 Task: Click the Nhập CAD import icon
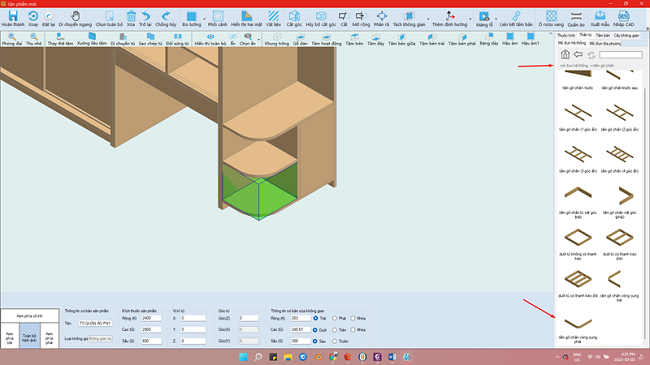click(623, 16)
